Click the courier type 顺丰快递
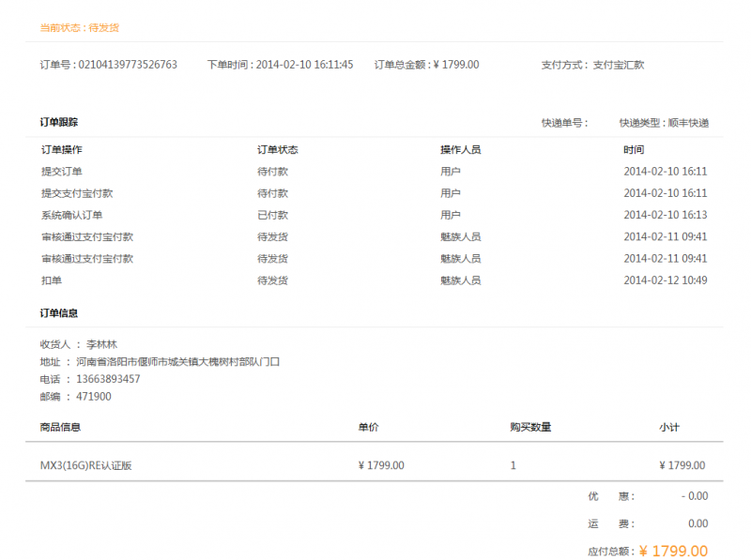 [x=687, y=123]
